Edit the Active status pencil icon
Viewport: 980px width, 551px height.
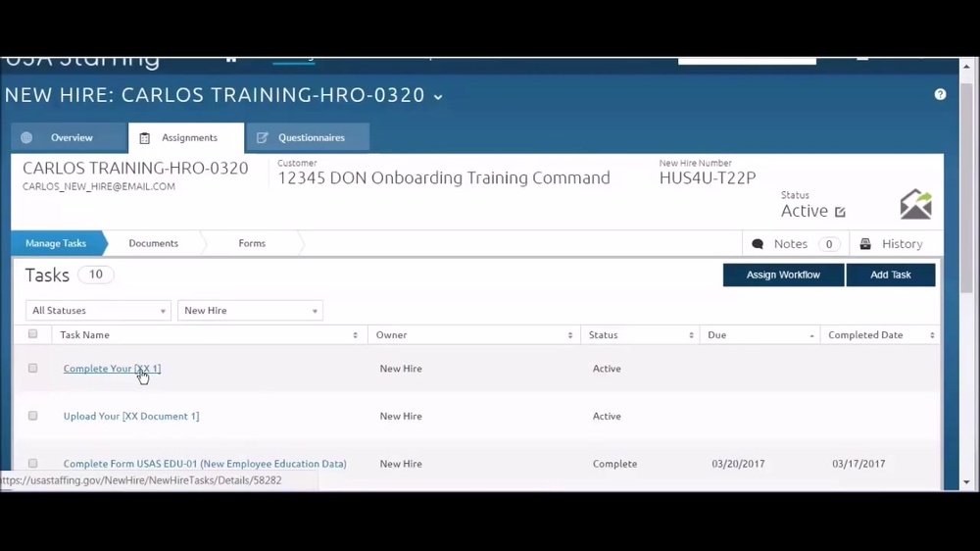click(x=840, y=212)
